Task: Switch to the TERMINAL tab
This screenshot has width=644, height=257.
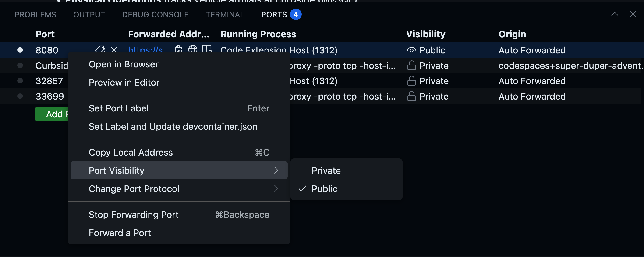Action: (x=225, y=14)
